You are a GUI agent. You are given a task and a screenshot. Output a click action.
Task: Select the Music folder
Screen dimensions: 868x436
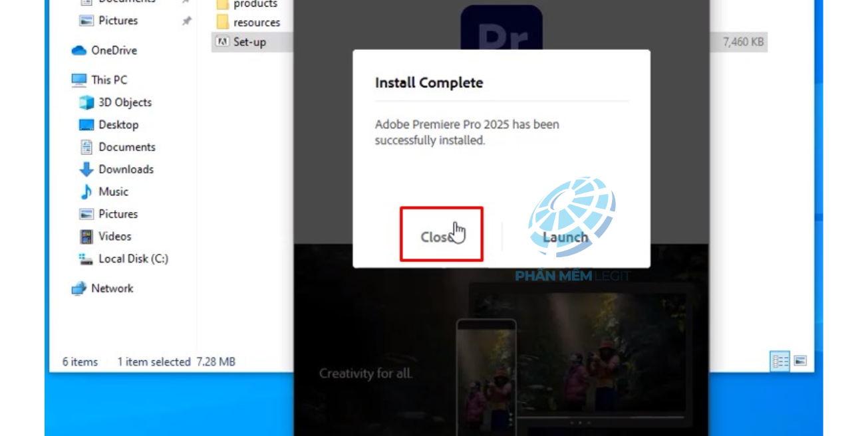(x=113, y=191)
